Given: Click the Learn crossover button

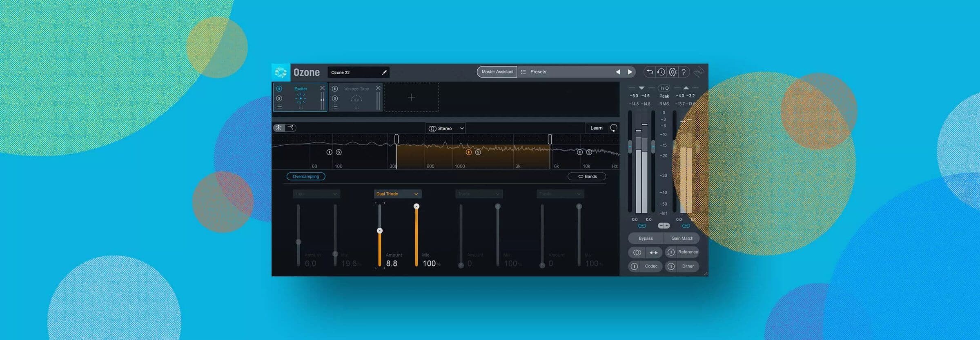Looking at the screenshot, I should (596, 128).
